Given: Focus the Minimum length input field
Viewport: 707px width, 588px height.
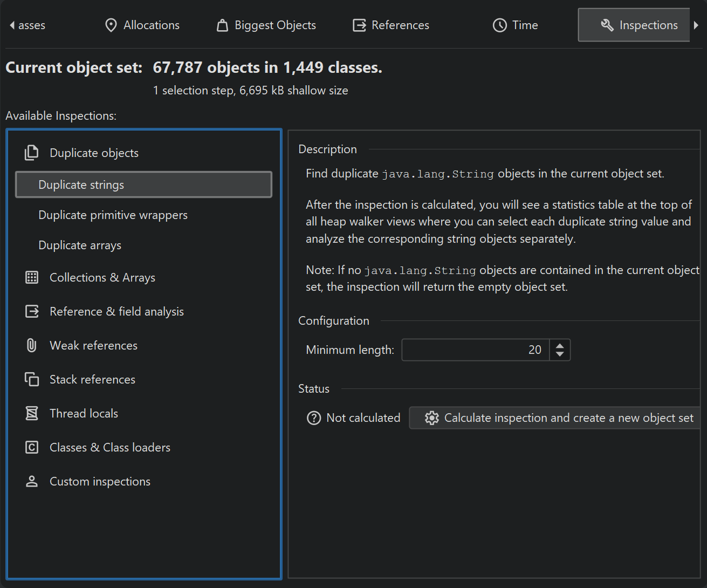Looking at the screenshot, I should (475, 350).
